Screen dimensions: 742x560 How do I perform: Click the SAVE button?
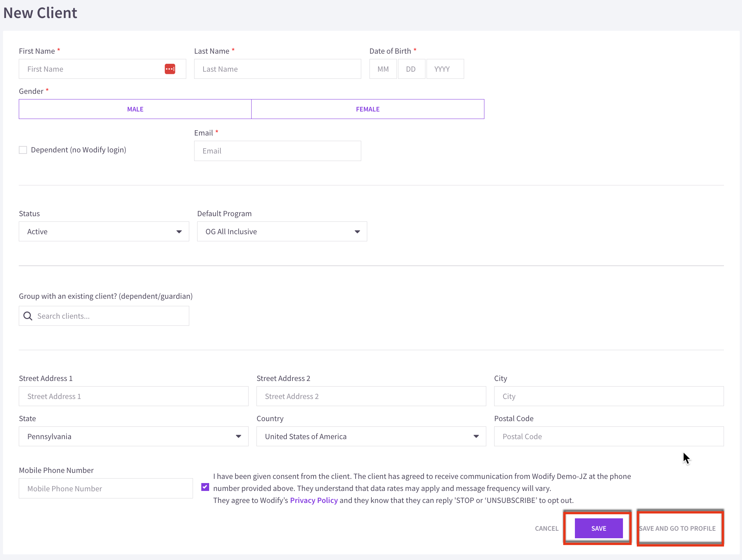coord(599,528)
